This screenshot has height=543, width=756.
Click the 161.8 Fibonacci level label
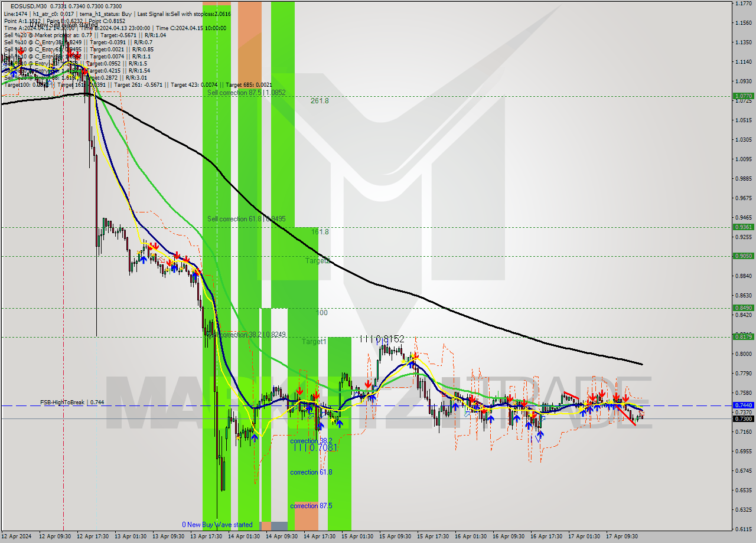320,232
